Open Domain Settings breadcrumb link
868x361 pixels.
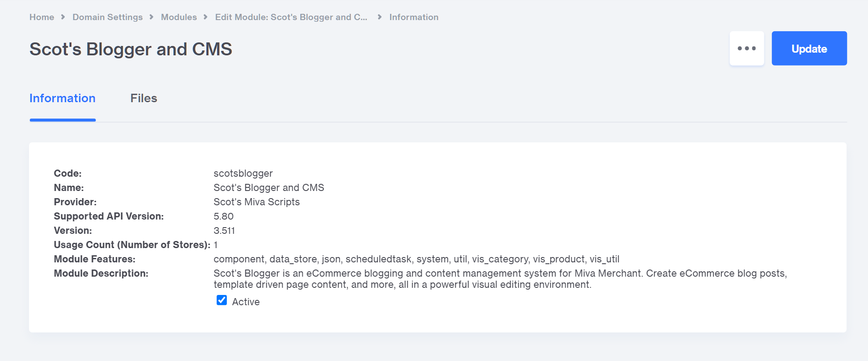pyautogui.click(x=108, y=17)
